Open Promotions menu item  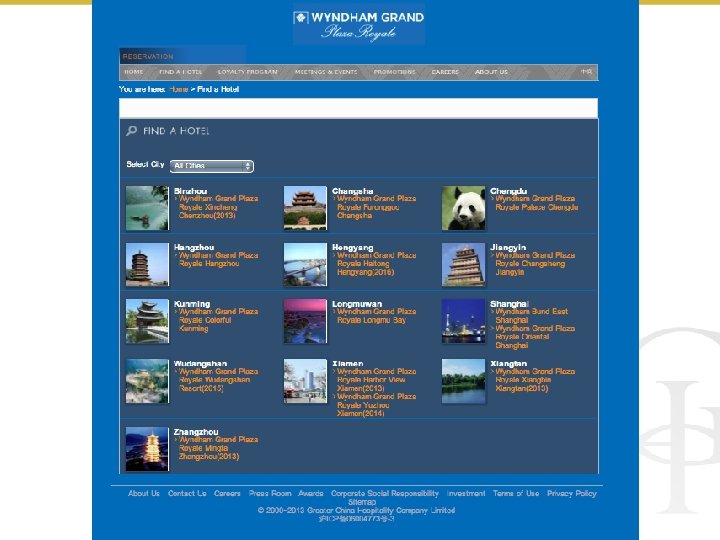pos(394,72)
